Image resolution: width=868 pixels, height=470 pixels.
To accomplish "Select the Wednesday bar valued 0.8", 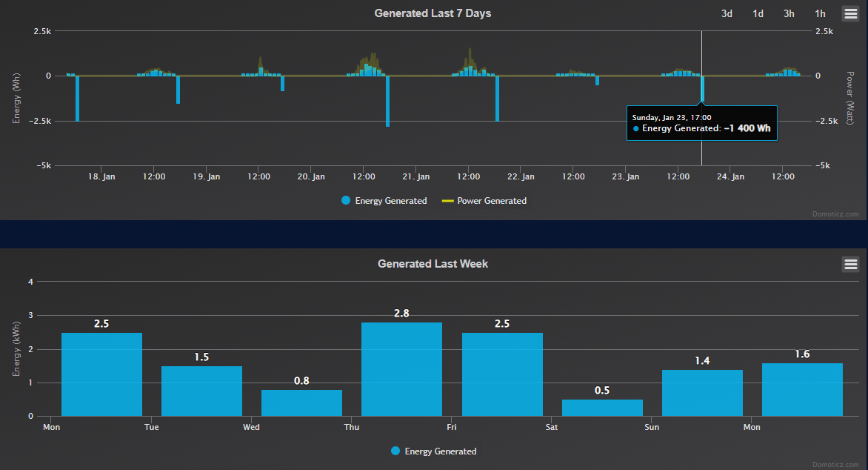I will (301, 403).
